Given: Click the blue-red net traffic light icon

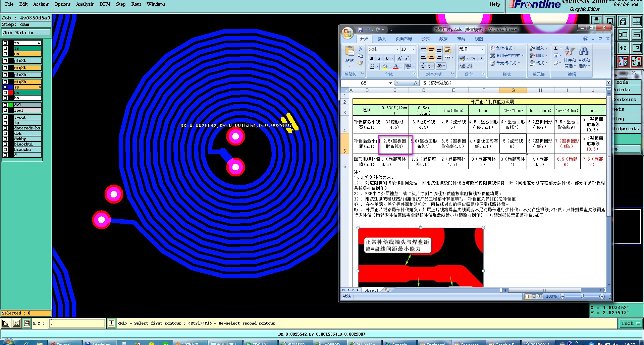Looking at the screenshot, I should click(623, 61).
